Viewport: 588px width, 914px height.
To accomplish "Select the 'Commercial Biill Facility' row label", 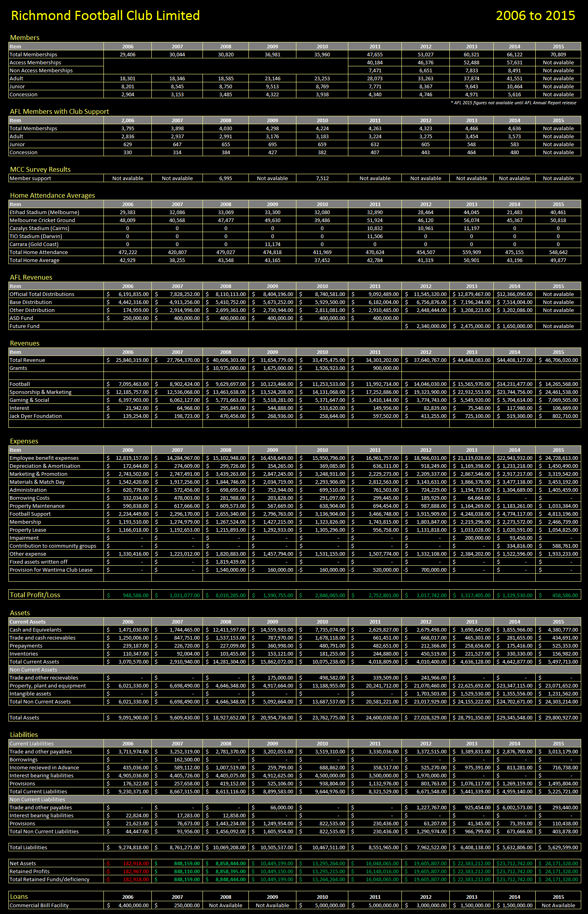I will 39,905.
